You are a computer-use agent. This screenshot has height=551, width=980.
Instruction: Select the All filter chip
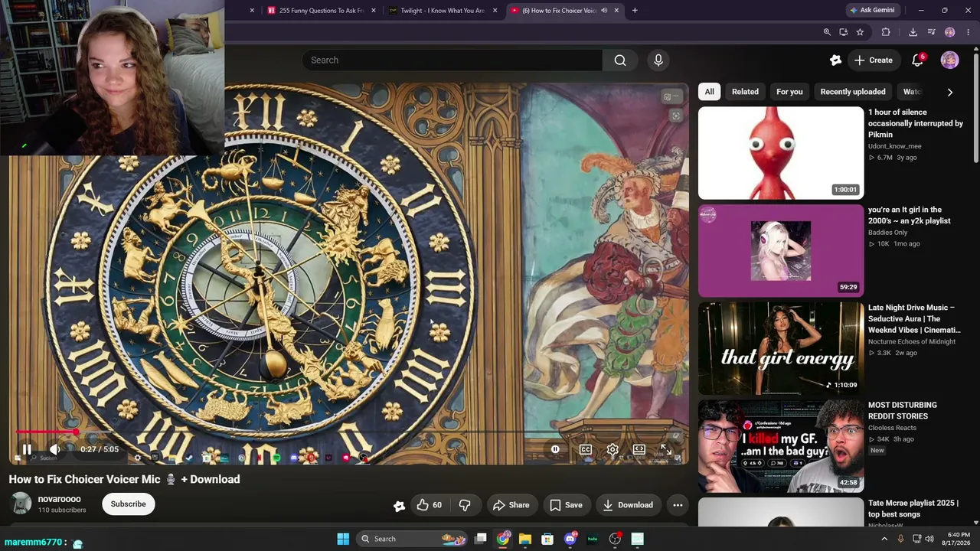pyautogui.click(x=710, y=92)
